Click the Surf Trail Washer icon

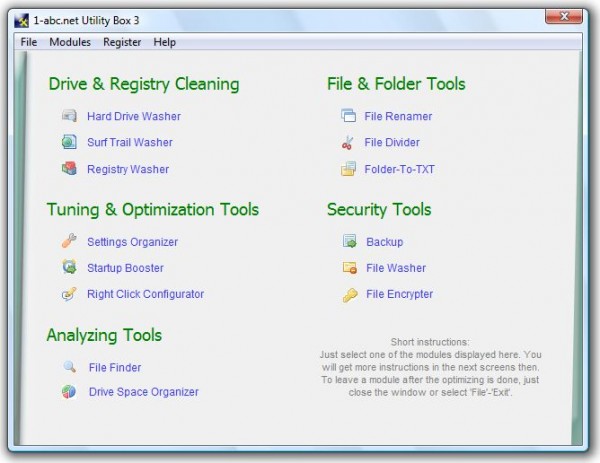click(x=69, y=142)
